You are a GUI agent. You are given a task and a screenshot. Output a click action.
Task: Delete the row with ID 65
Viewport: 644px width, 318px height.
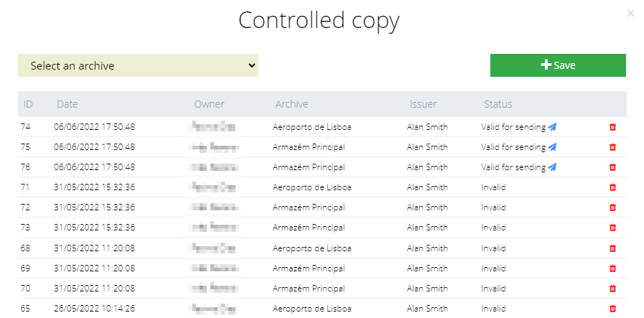(x=612, y=309)
